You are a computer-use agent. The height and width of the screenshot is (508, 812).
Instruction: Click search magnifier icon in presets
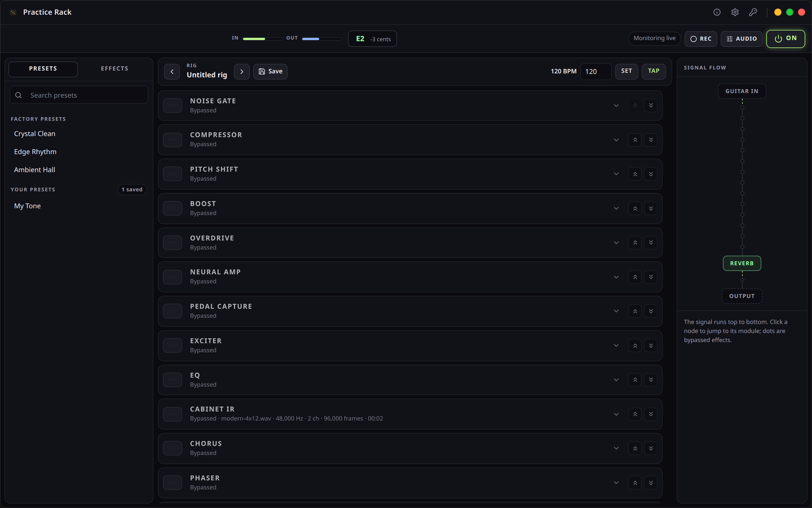(18, 95)
